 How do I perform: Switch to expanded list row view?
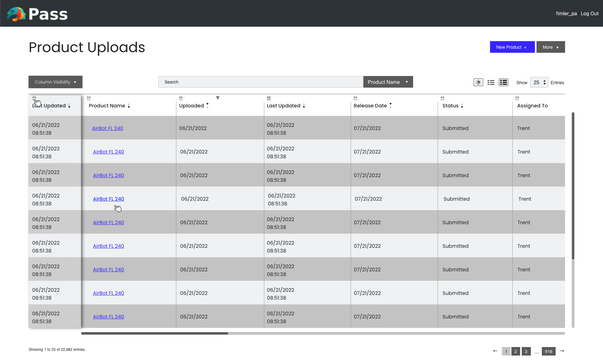pyautogui.click(x=503, y=82)
